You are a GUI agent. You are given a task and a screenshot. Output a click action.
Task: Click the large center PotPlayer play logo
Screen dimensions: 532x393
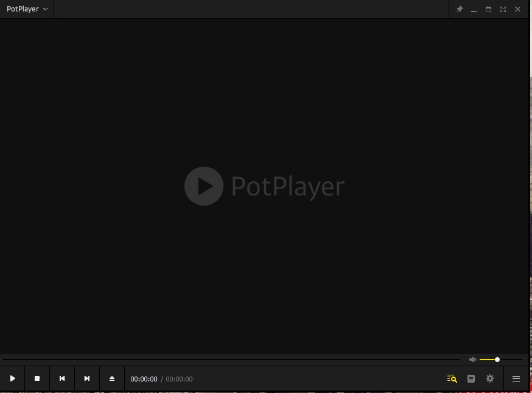pos(204,186)
